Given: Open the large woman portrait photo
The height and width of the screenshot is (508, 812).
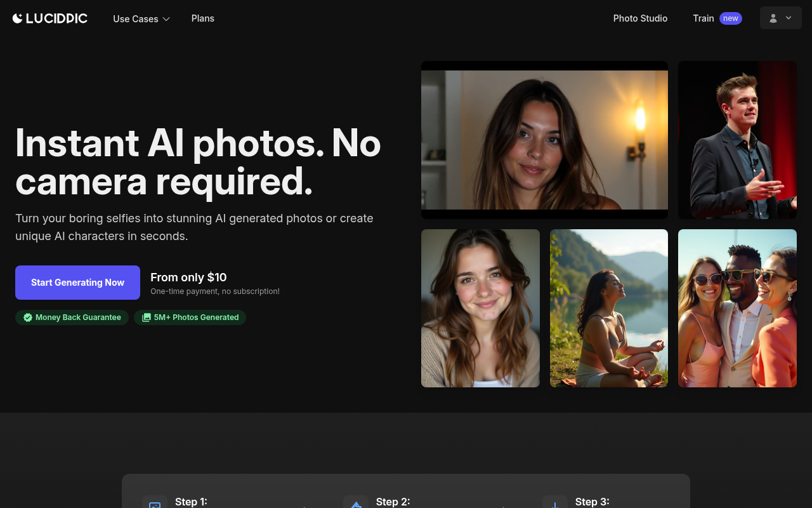Looking at the screenshot, I should [x=544, y=140].
